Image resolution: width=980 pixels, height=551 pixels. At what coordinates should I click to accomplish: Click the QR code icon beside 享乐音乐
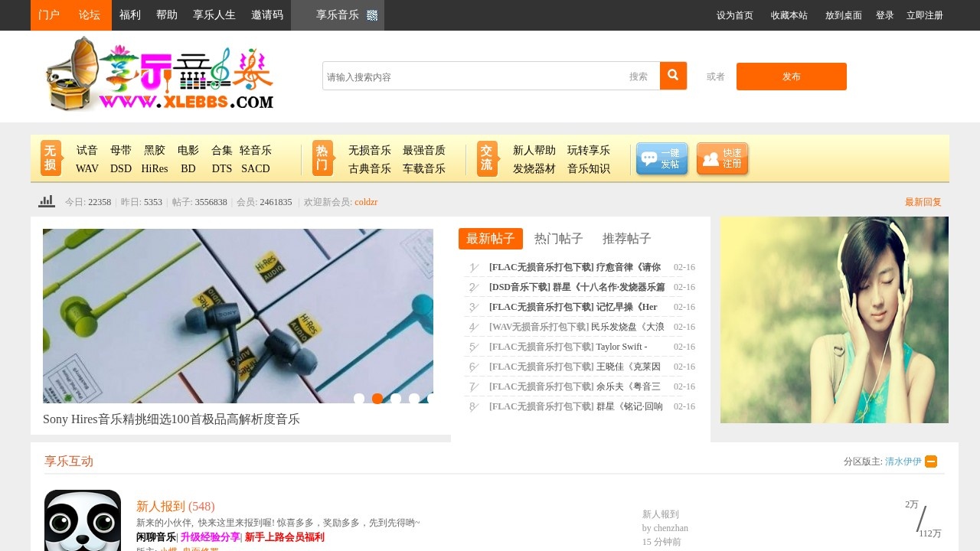coord(372,15)
